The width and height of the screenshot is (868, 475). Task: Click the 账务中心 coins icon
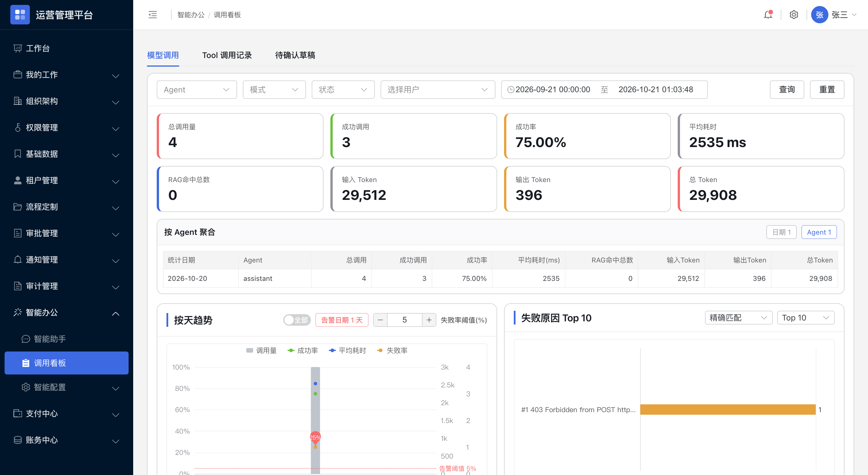[x=18, y=440]
